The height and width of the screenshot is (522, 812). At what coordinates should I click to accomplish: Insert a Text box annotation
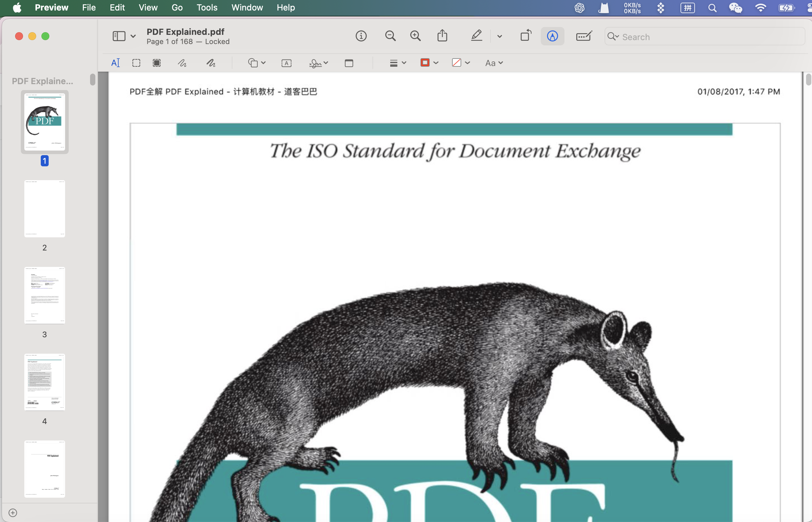286,63
